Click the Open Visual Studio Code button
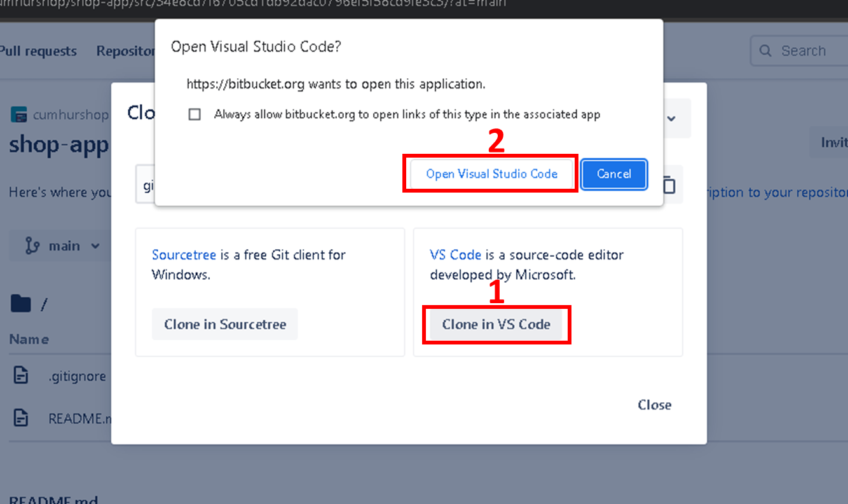848x504 pixels. (x=491, y=174)
